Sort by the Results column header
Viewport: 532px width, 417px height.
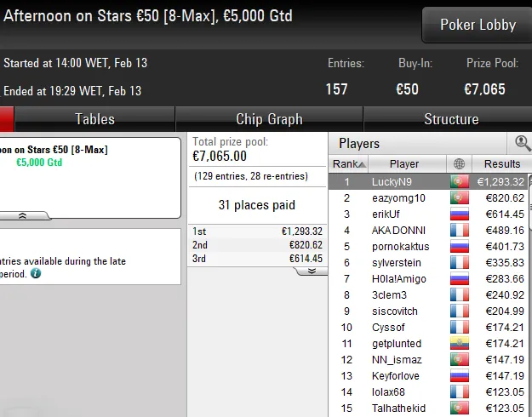click(502, 164)
